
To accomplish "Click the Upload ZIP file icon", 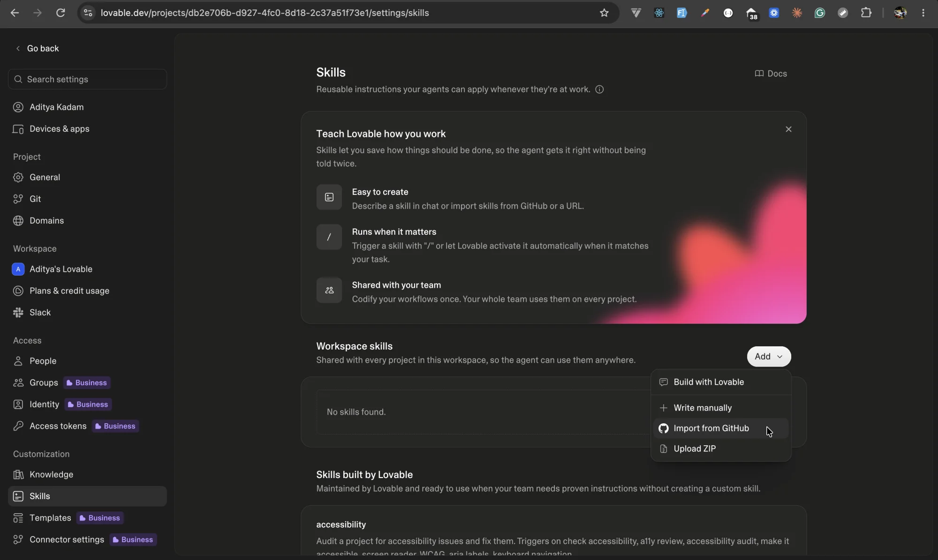I will [x=663, y=449].
